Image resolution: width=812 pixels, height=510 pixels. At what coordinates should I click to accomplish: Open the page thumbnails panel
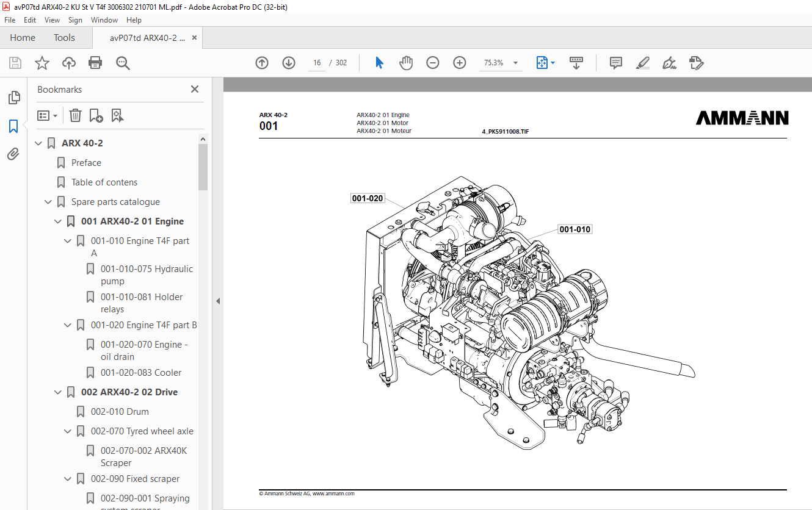[x=13, y=98]
